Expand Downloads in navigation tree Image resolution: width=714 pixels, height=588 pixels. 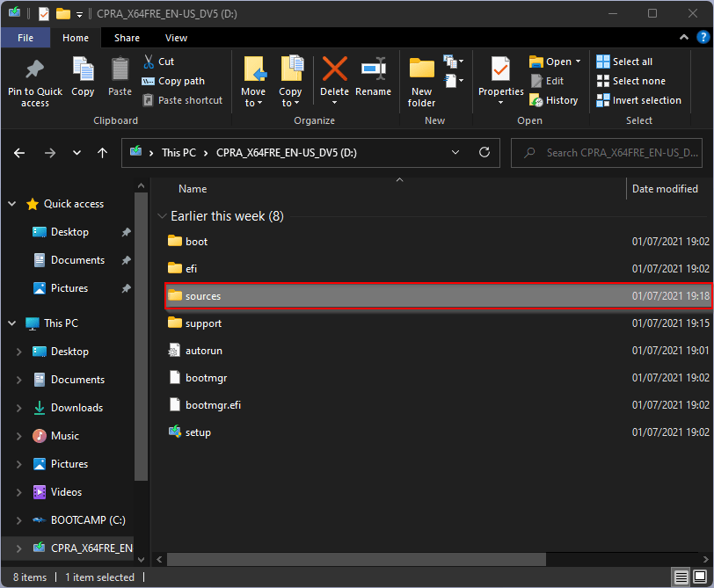click(18, 408)
